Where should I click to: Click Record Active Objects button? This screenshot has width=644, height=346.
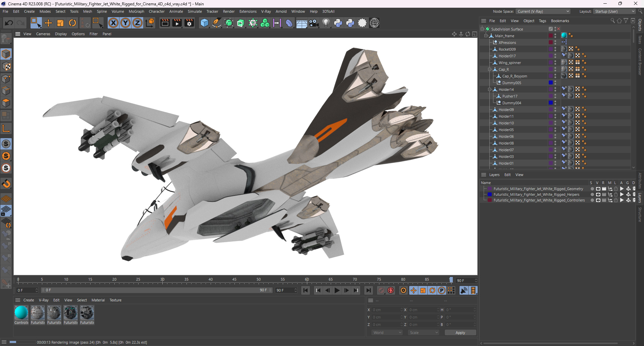[x=381, y=290]
